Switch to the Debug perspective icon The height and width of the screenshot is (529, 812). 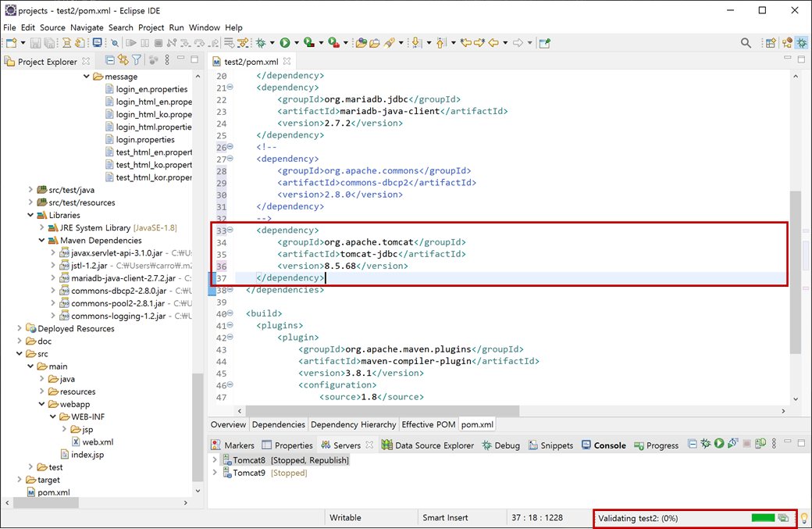pos(802,43)
